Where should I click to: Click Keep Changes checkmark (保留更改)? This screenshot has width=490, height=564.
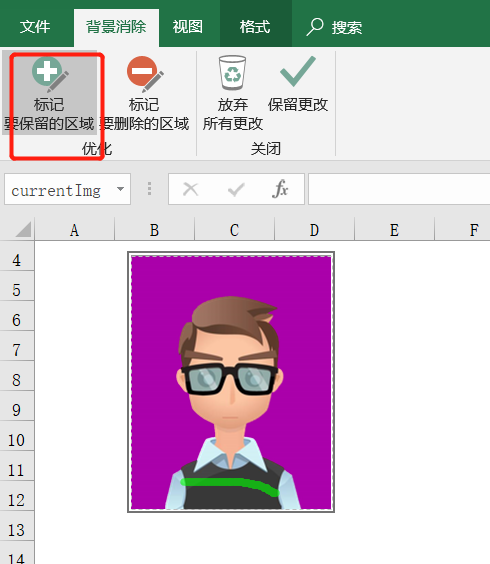(x=298, y=85)
